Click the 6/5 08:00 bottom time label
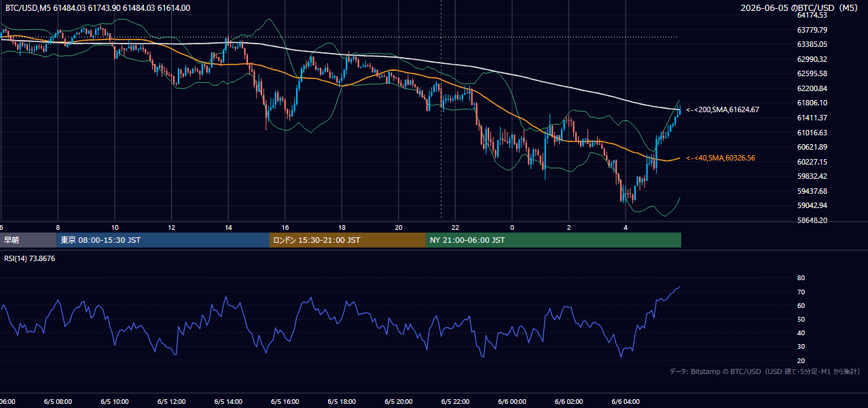Image resolution: width=868 pixels, height=408 pixels. [x=58, y=401]
